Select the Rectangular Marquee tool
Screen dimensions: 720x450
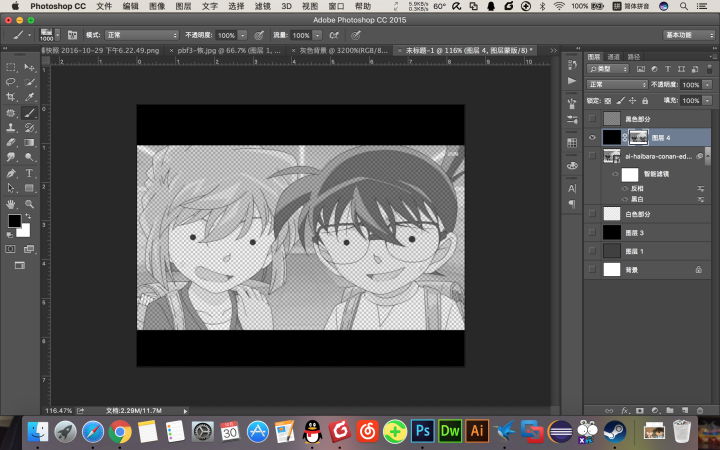click(x=11, y=67)
